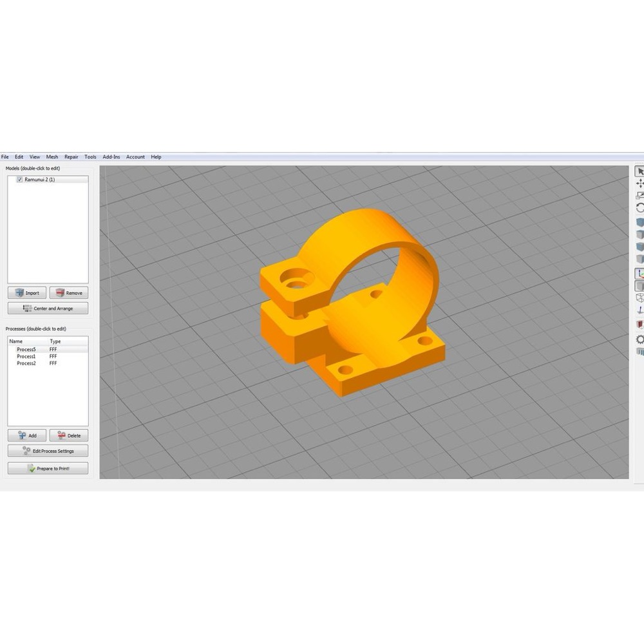
Task: Open the Edit menu
Action: point(19,157)
